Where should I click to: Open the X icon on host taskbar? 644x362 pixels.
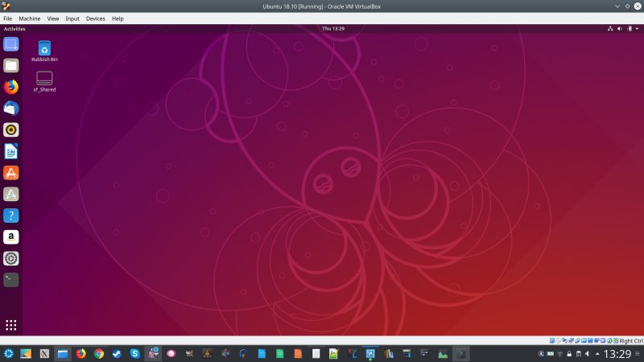[44, 353]
